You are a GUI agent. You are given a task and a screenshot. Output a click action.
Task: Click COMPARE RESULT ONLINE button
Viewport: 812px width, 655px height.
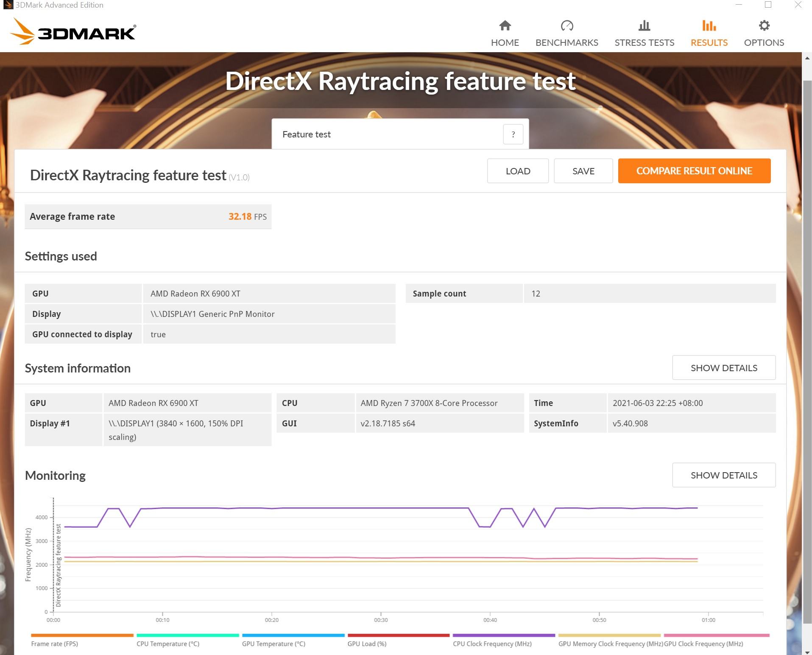tap(694, 171)
